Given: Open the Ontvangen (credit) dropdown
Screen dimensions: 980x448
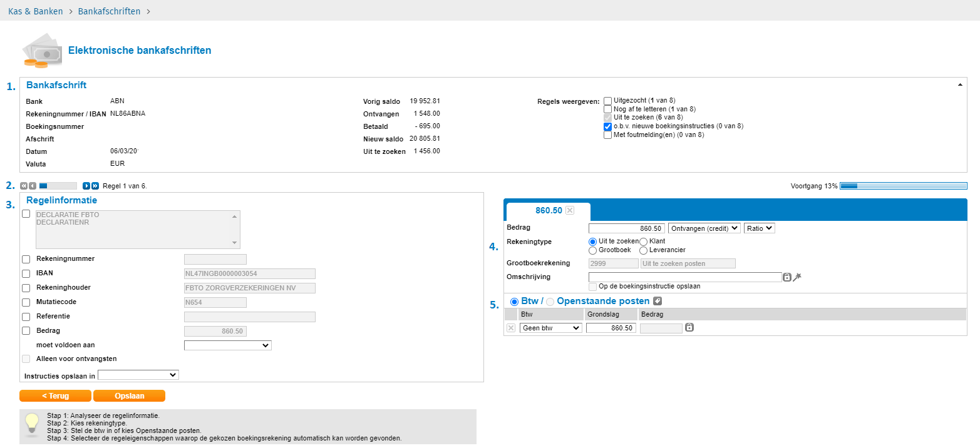Looking at the screenshot, I should pos(704,228).
